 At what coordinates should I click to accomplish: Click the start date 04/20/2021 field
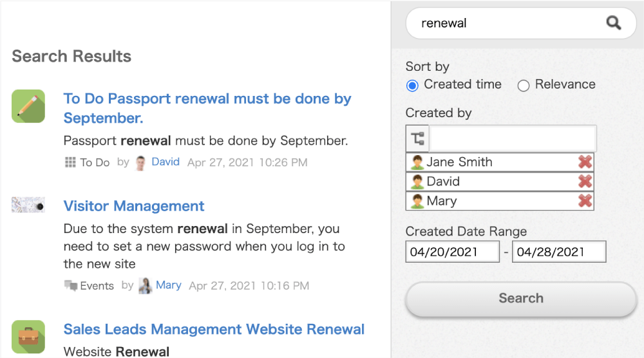pyautogui.click(x=452, y=252)
